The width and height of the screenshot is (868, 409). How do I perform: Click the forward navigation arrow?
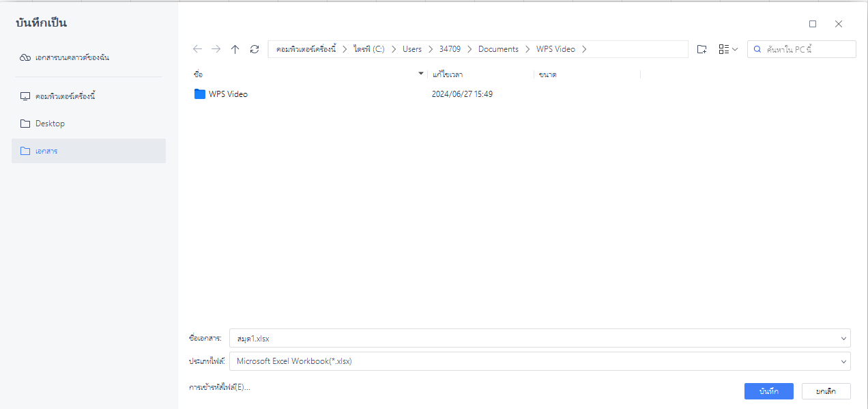click(x=216, y=48)
